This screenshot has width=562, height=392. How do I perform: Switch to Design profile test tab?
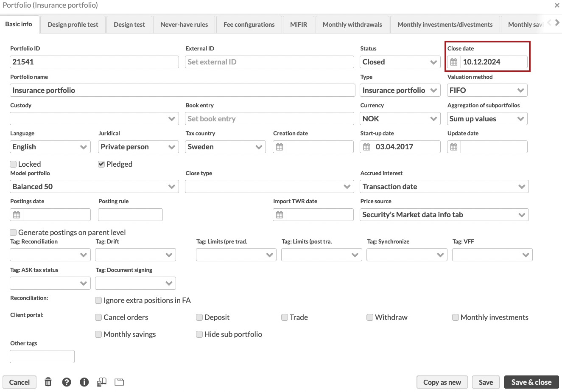pos(73,25)
